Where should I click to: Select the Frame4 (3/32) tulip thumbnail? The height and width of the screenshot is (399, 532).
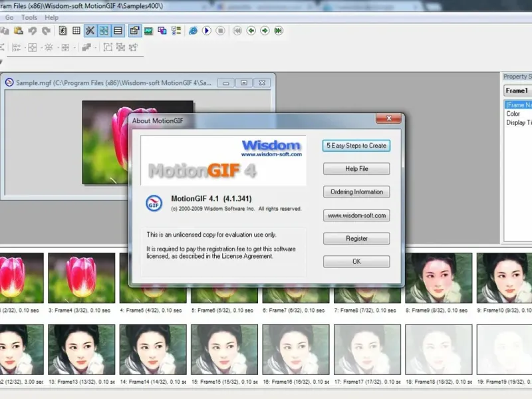81,278
